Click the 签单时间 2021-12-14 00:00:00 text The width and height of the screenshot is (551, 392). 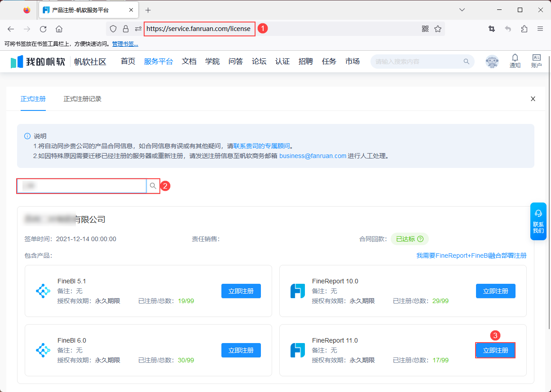[x=71, y=239]
